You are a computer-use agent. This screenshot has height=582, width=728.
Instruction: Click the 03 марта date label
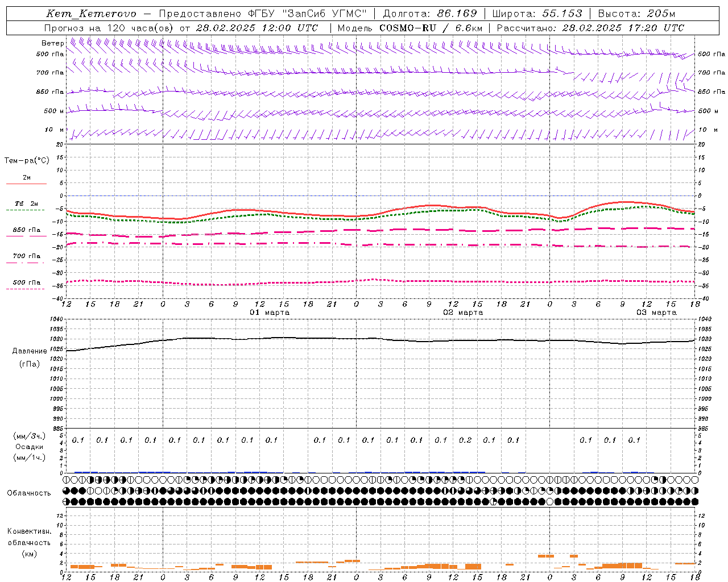click(x=656, y=313)
